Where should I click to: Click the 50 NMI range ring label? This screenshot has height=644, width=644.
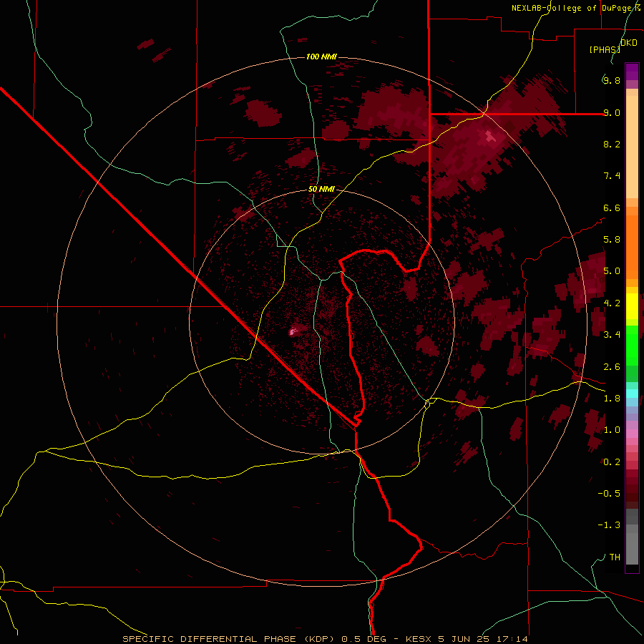coord(321,189)
